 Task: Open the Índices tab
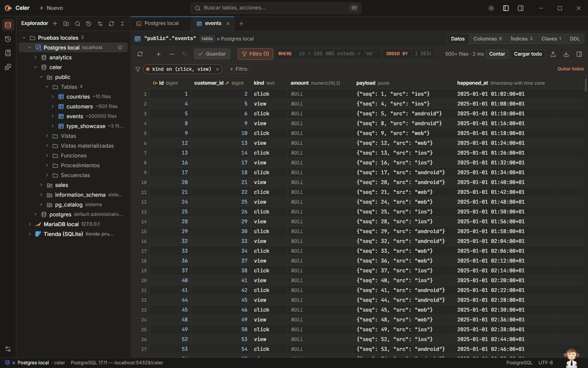coord(521,39)
